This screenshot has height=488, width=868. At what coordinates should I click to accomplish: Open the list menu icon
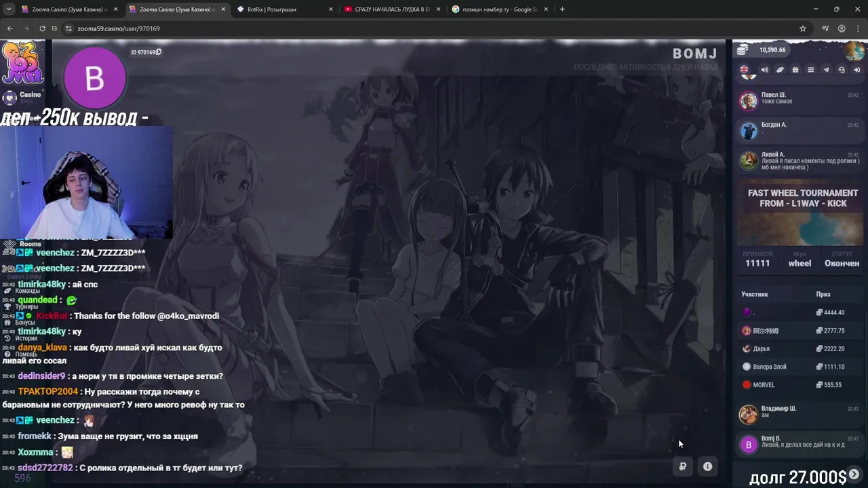810,70
